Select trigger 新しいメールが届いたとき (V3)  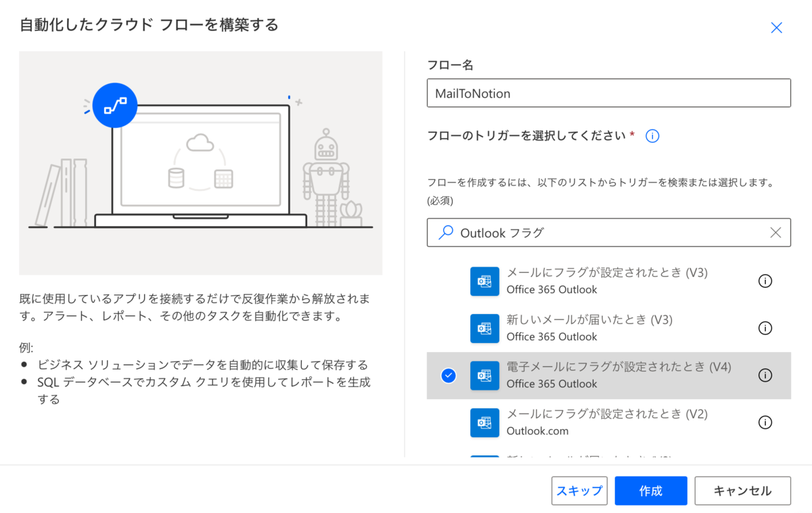608,328
